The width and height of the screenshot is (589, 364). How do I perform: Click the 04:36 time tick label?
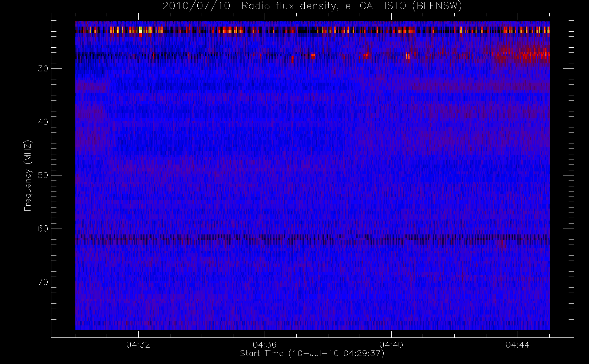tap(265, 345)
